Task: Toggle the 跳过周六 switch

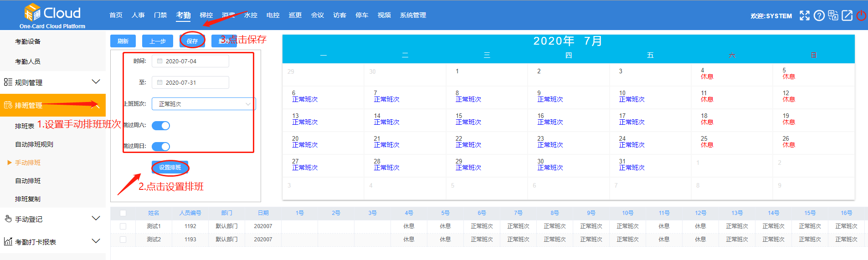Action: (161, 126)
